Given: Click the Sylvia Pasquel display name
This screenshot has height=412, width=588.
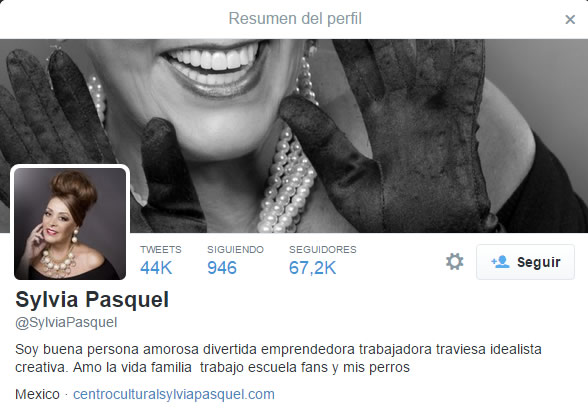Looking at the screenshot, I should pyautogui.click(x=92, y=300).
